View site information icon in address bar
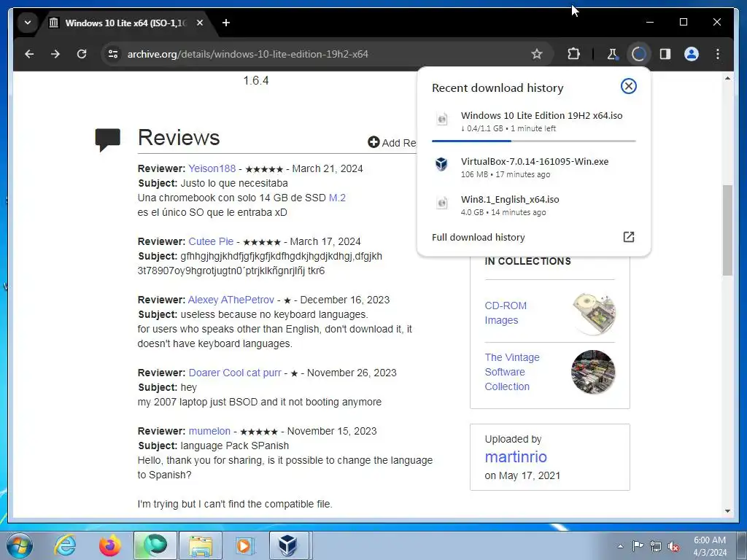The height and width of the screenshot is (560, 747). 113,54
